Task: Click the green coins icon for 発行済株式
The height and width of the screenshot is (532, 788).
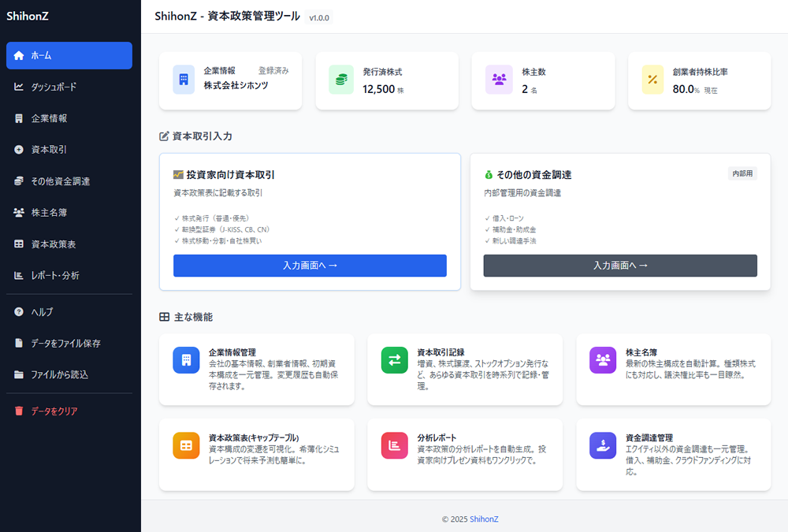Action: point(341,80)
